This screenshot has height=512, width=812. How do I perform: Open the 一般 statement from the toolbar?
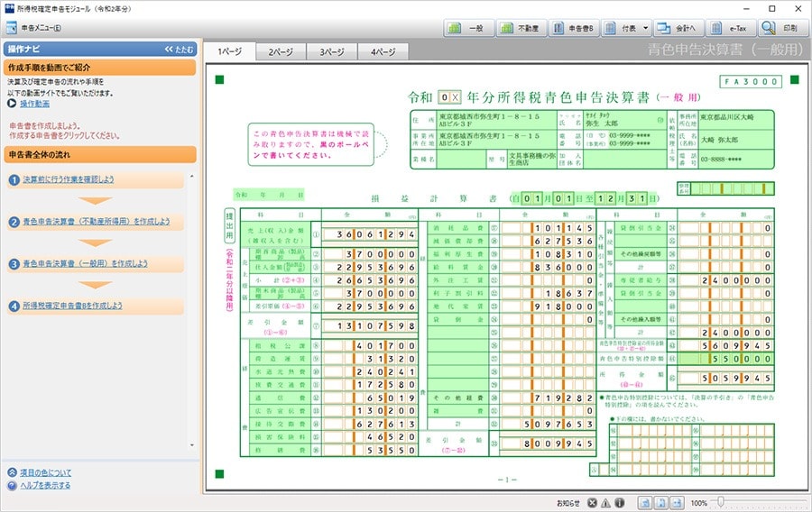[x=468, y=28]
